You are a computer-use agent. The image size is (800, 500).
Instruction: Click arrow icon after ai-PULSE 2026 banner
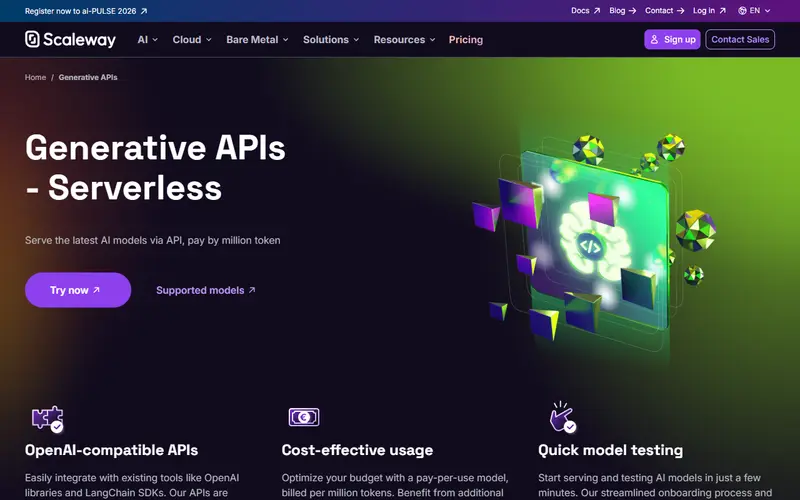144,11
